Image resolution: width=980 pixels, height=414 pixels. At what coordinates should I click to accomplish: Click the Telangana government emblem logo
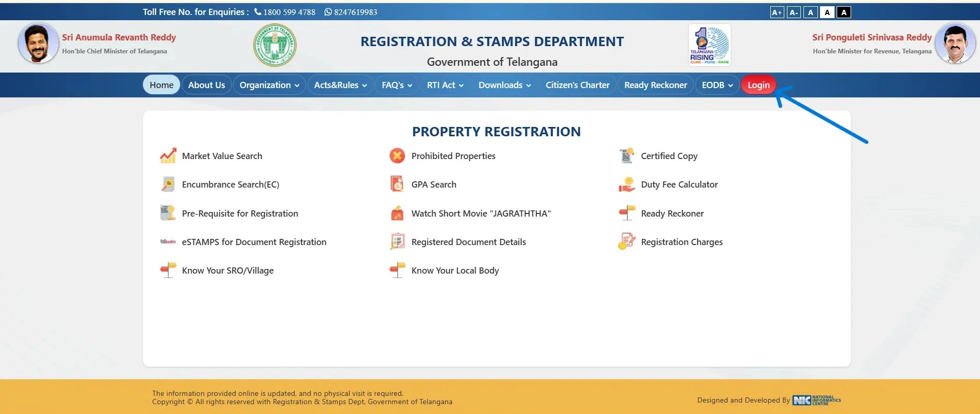click(x=275, y=45)
